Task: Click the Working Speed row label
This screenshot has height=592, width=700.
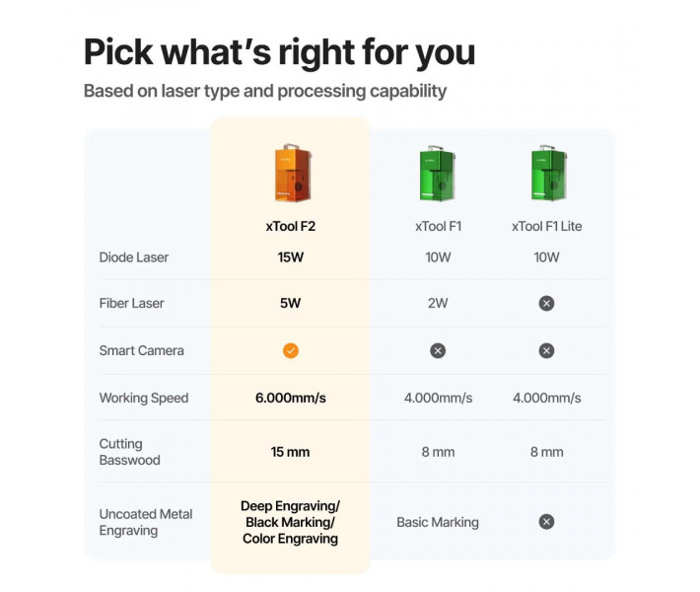Action: (x=143, y=399)
